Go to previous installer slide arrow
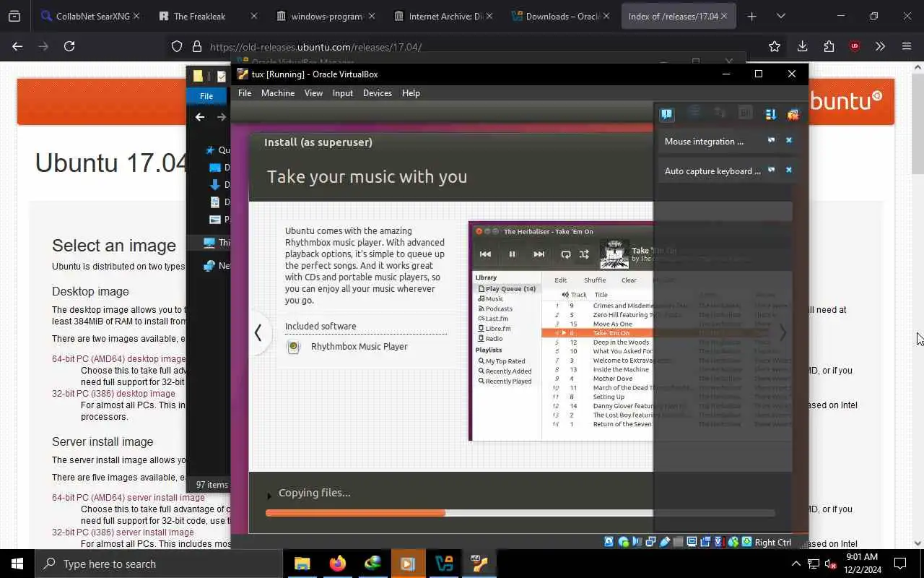 coord(258,332)
